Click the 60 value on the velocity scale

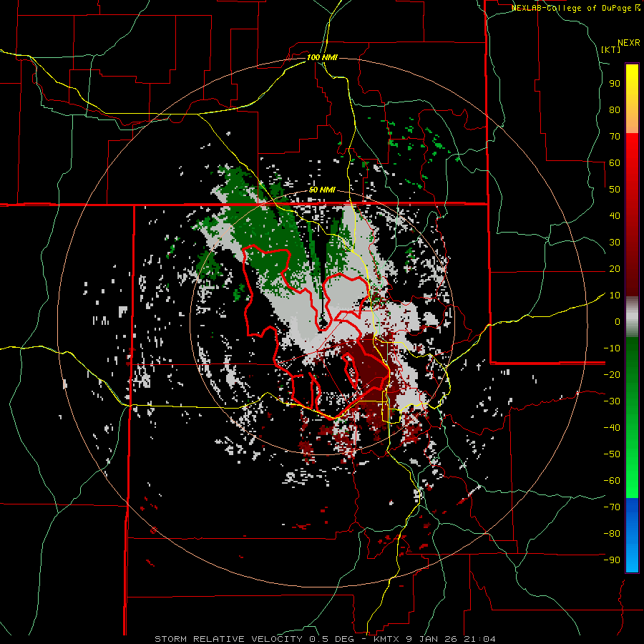click(615, 163)
